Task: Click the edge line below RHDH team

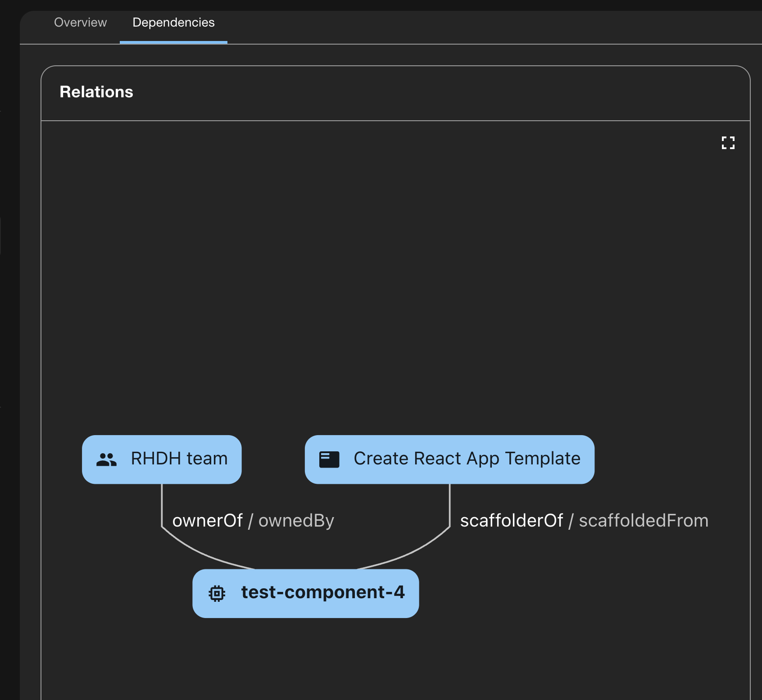Action: [162, 505]
